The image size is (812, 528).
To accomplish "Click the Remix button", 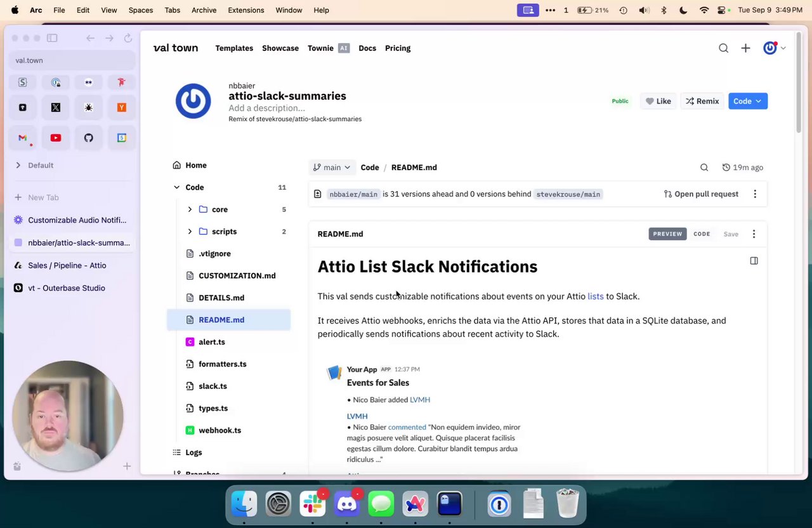I will tap(702, 102).
